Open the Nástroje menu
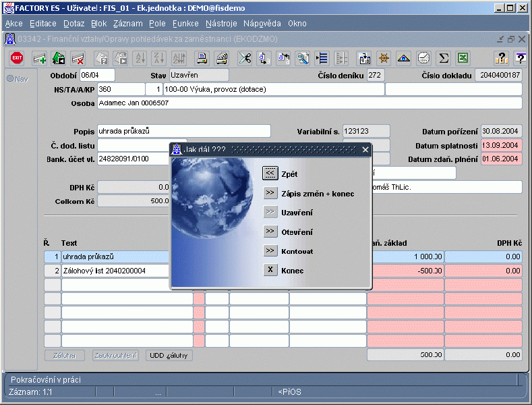Screen dimensions: 532x405 pos(221,24)
